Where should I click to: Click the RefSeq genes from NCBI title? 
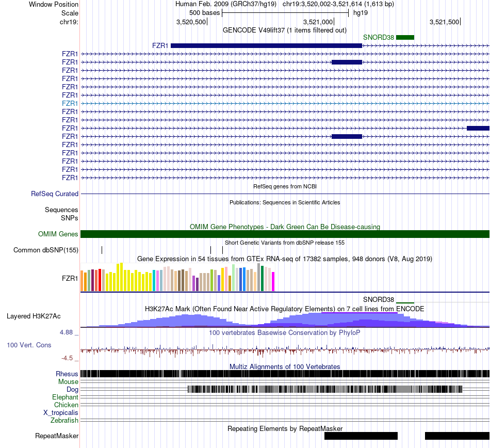click(x=285, y=187)
